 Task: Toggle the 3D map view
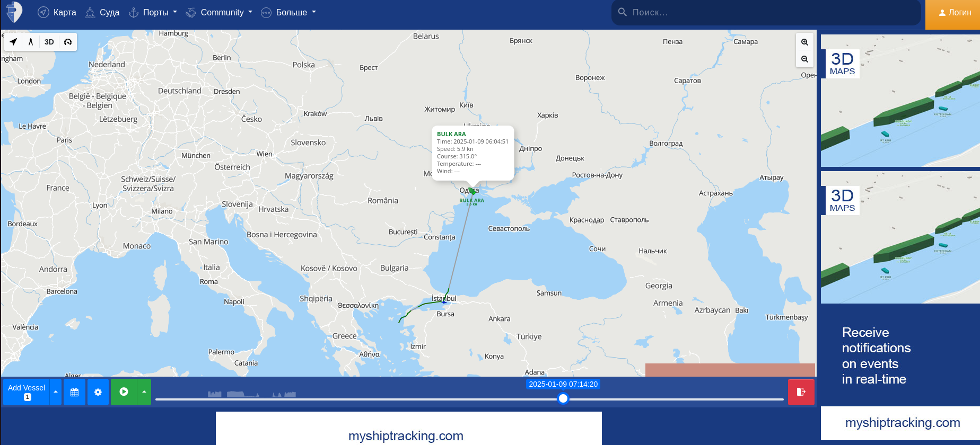(x=49, y=42)
